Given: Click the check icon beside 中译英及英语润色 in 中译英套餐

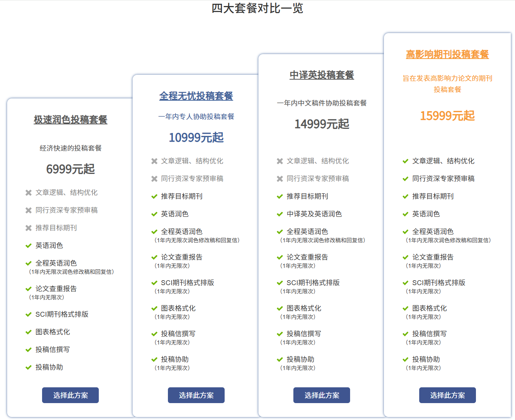Looking at the screenshot, I should pos(280,214).
